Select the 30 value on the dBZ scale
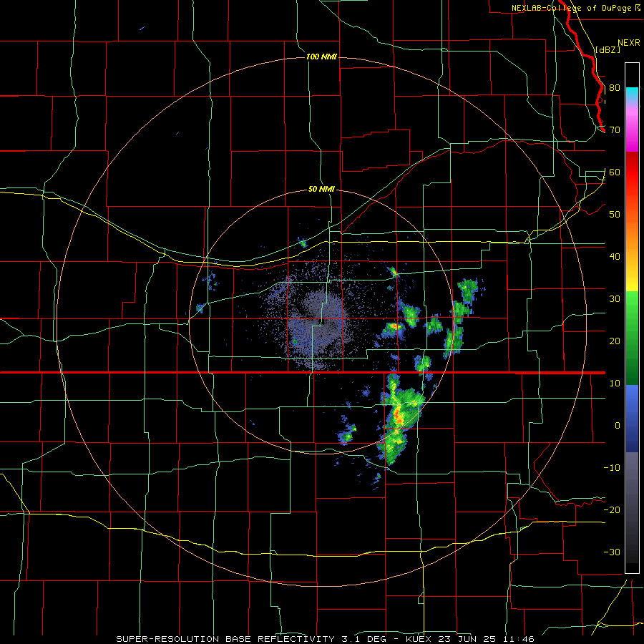The width and height of the screenshot is (644, 644). [615, 299]
